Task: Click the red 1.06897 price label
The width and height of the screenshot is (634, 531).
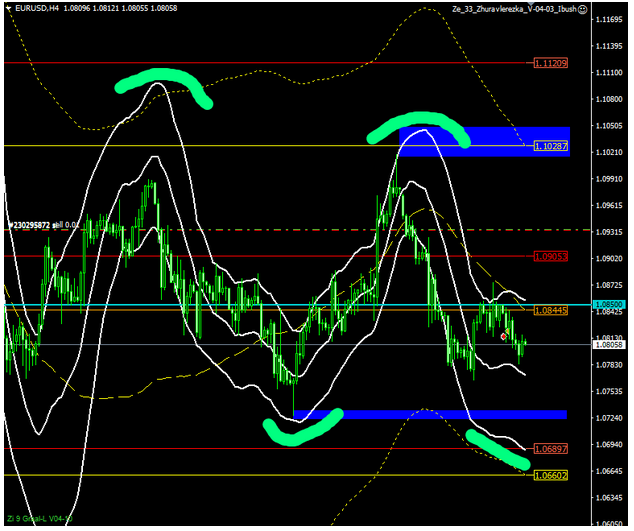Action: (551, 448)
